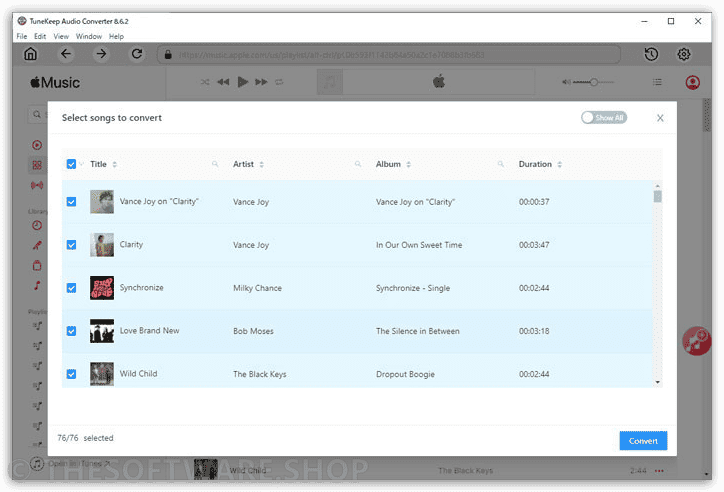724x492 pixels.
Task: Sort the list by Title
Action: pyautogui.click(x=115, y=164)
